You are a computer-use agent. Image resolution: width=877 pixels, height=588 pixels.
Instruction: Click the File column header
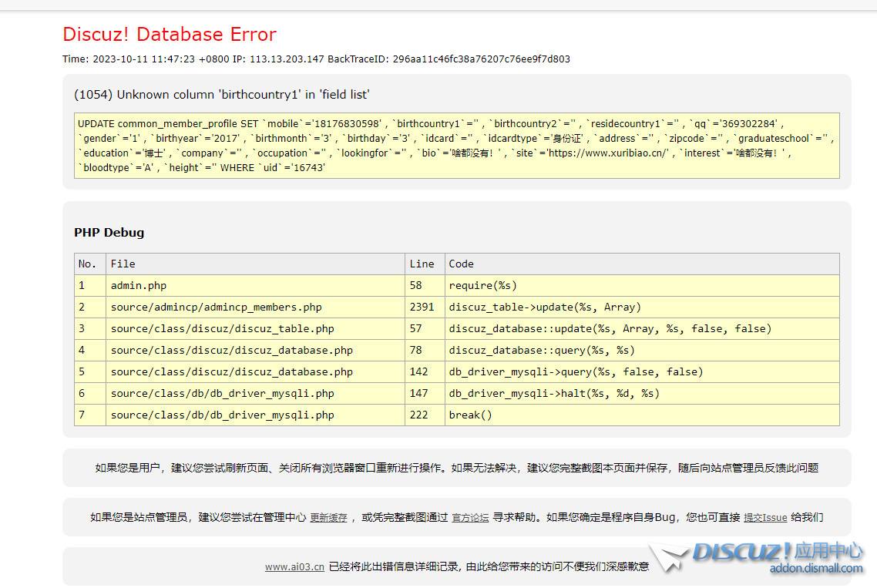[x=123, y=264]
